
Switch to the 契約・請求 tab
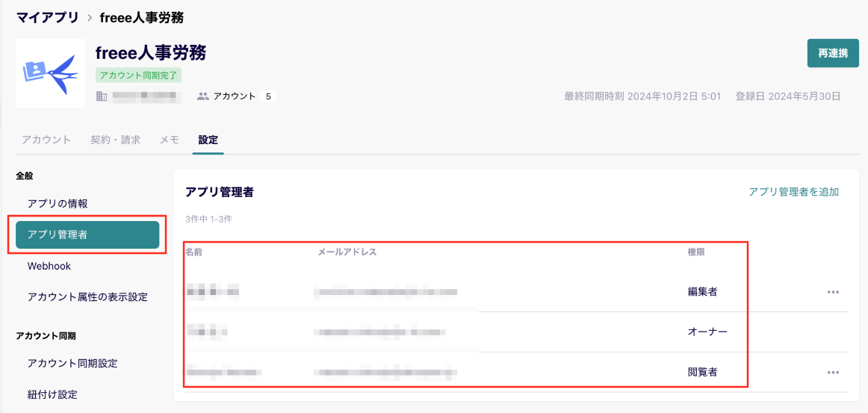pyautogui.click(x=115, y=140)
